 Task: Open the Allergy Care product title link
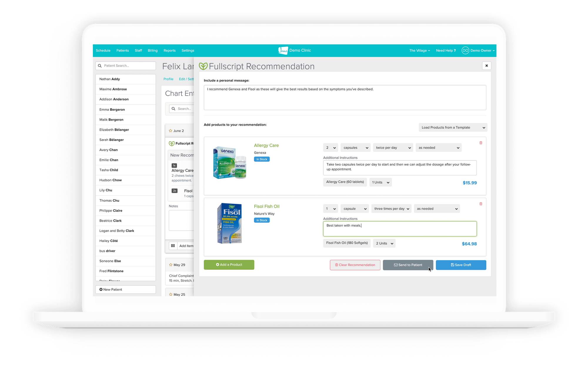266,145
